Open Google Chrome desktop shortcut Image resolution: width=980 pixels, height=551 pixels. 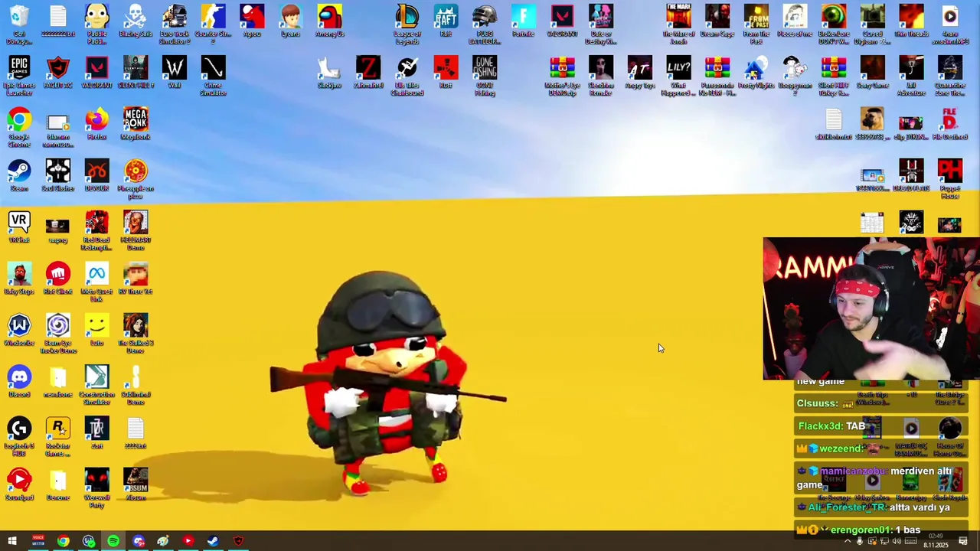[19, 127]
